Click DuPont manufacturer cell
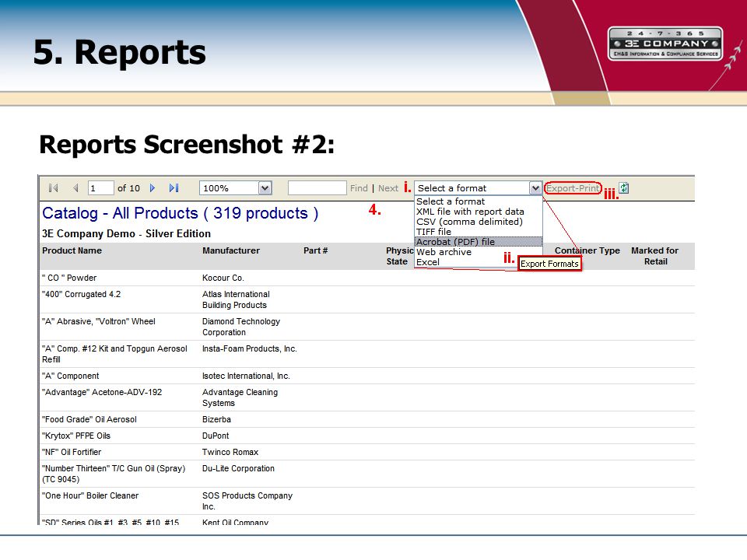Screen dimensions: 747x560 [x=216, y=436]
